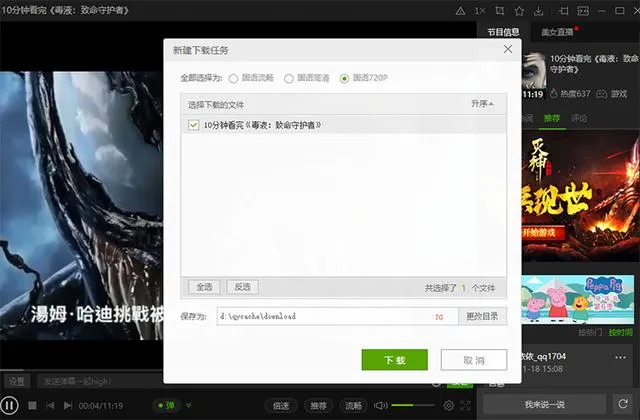
Task: Open the Peppa Pig banner thumbnail
Action: (x=578, y=300)
